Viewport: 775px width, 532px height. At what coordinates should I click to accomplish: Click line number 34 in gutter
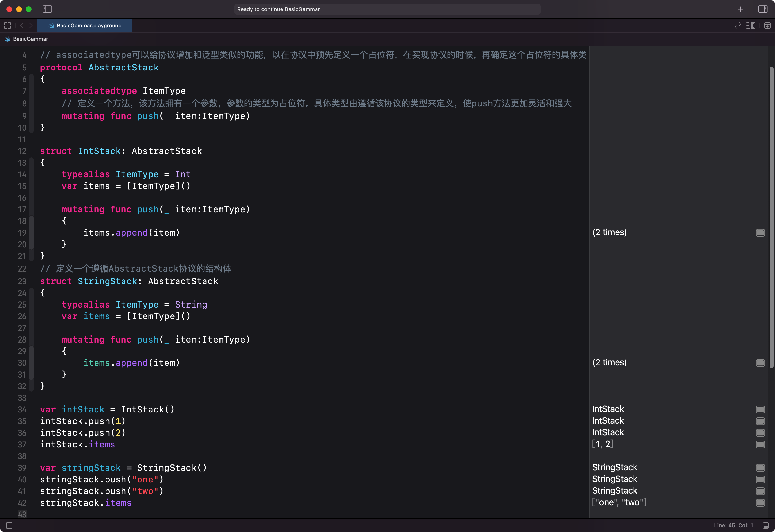point(22,409)
